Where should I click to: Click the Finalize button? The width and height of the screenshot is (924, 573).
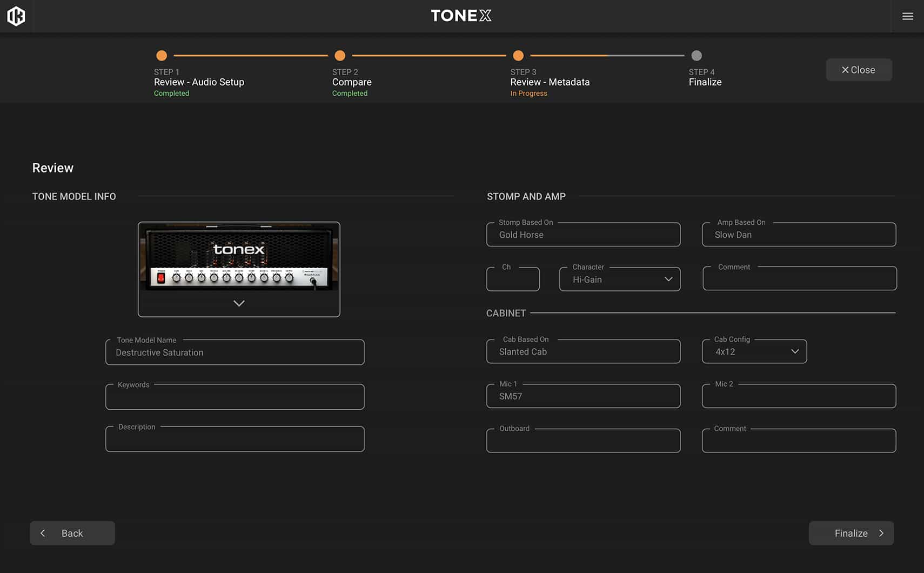[851, 533]
